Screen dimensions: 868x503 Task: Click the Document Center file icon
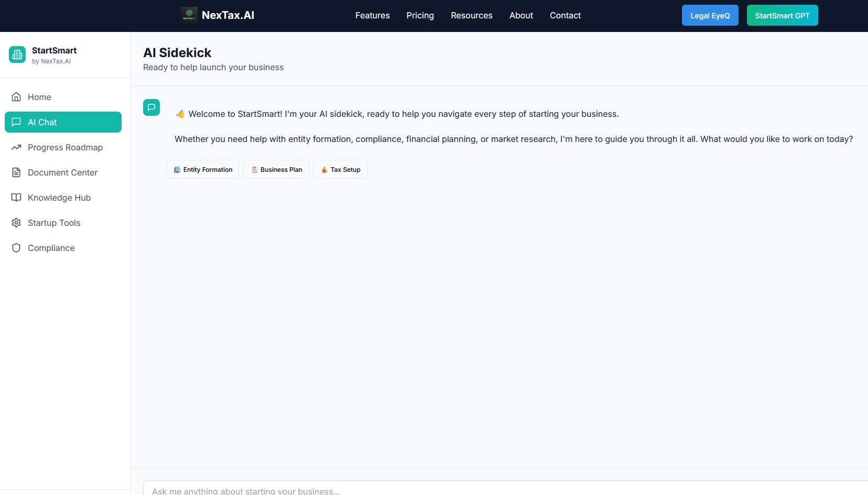point(16,172)
